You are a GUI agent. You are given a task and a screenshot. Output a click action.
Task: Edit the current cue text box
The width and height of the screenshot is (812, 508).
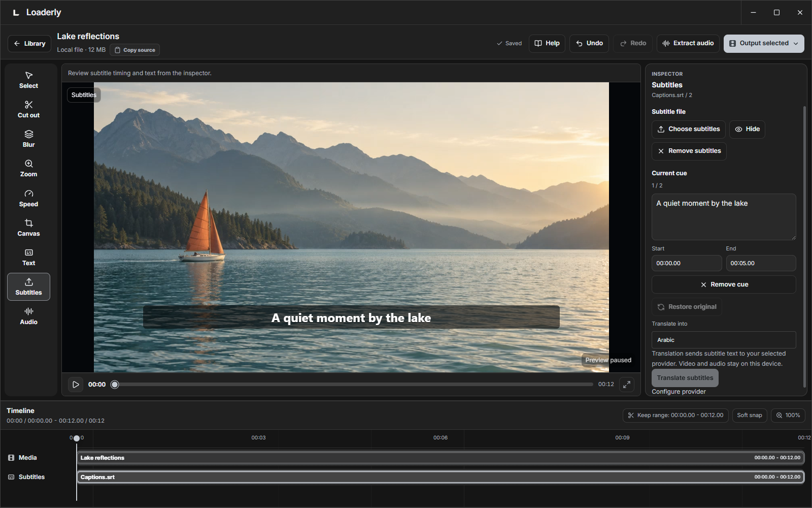(x=724, y=217)
